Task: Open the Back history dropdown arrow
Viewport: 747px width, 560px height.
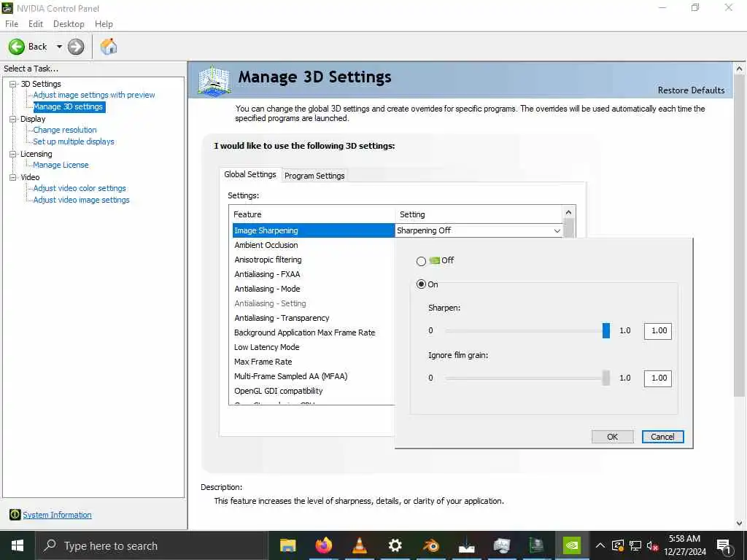Action: 59,47
